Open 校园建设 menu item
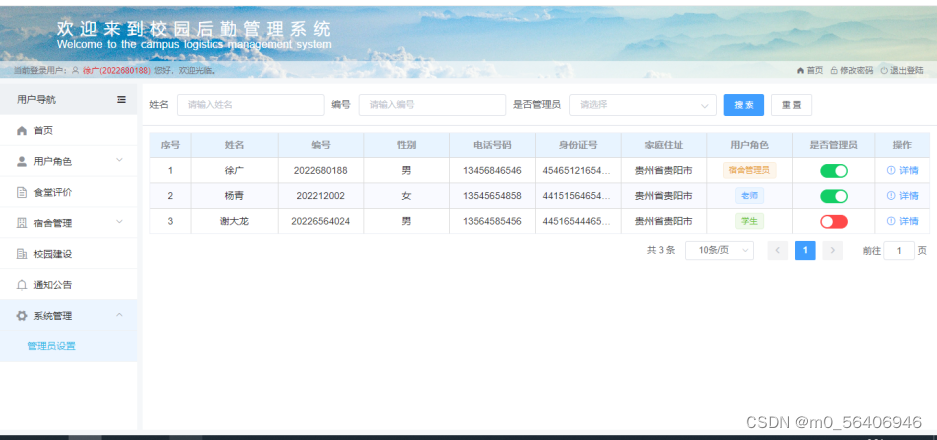Screen dimensions: 937x440 [69, 254]
